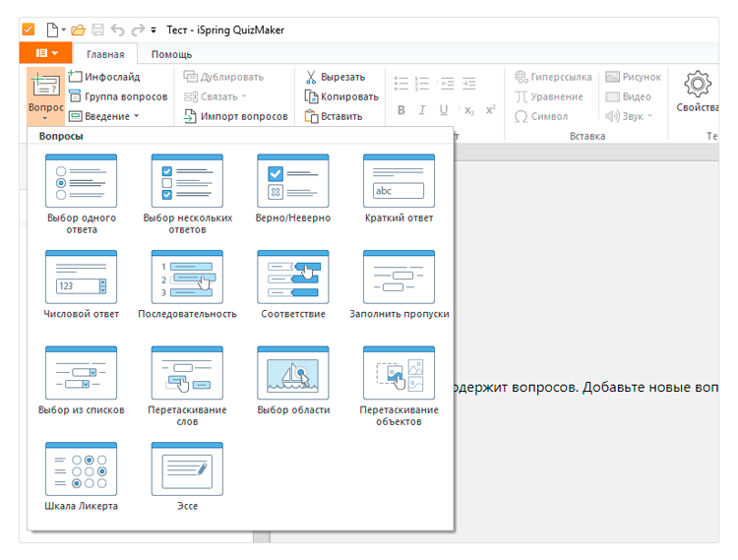The image size is (738, 560).
Task: Insert an Уравнение
Action: coord(548,96)
